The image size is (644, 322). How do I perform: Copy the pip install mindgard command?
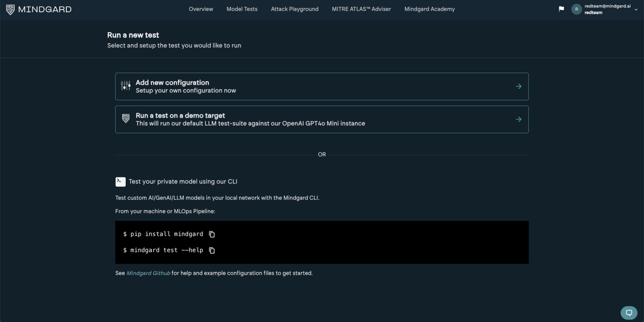[212, 234]
